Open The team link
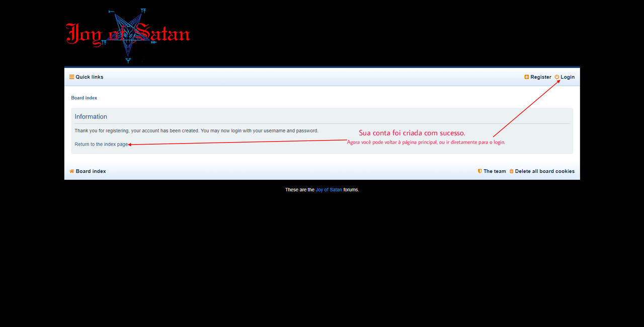This screenshot has height=327, width=644. click(492, 171)
